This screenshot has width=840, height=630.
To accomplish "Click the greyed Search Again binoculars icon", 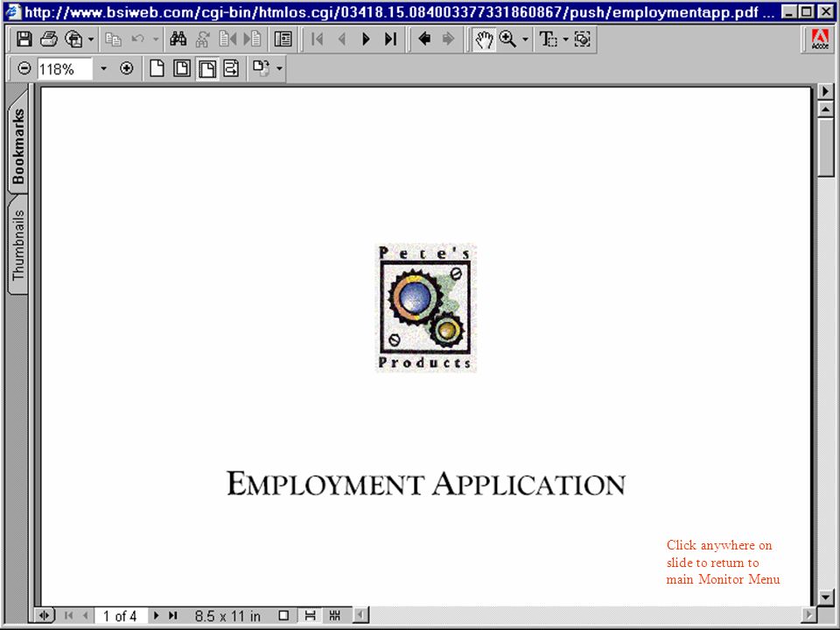I will (x=202, y=39).
